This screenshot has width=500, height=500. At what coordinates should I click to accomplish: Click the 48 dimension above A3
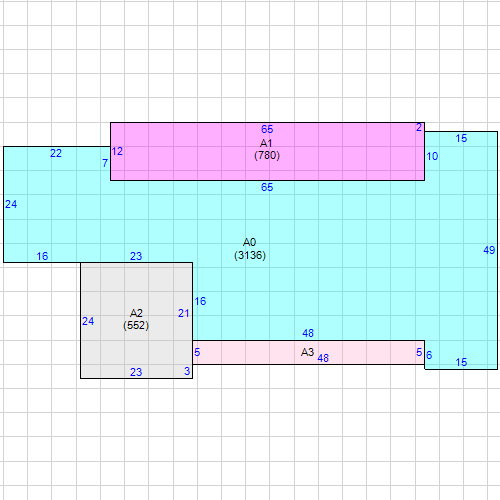point(308,333)
